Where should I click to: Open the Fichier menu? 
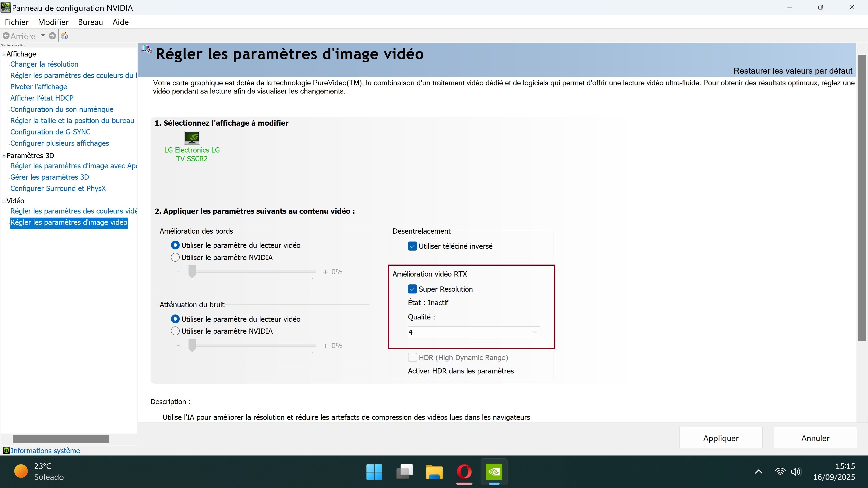[x=17, y=22]
